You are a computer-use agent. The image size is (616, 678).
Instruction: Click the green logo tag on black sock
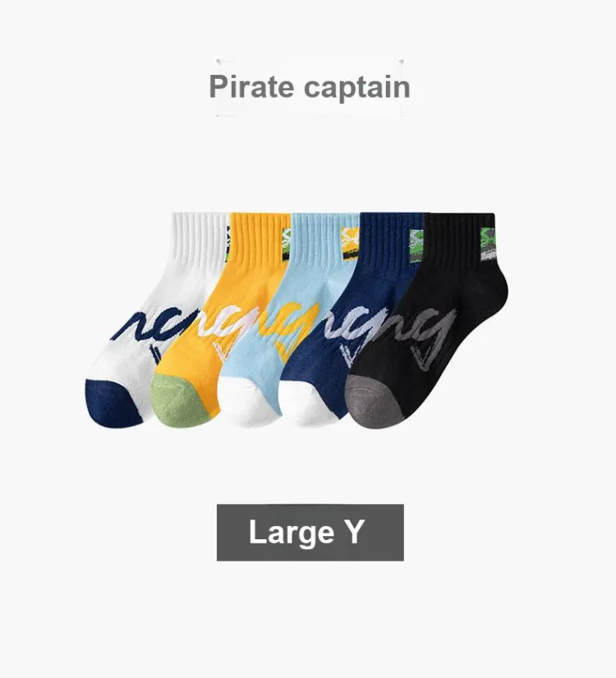coord(488,244)
